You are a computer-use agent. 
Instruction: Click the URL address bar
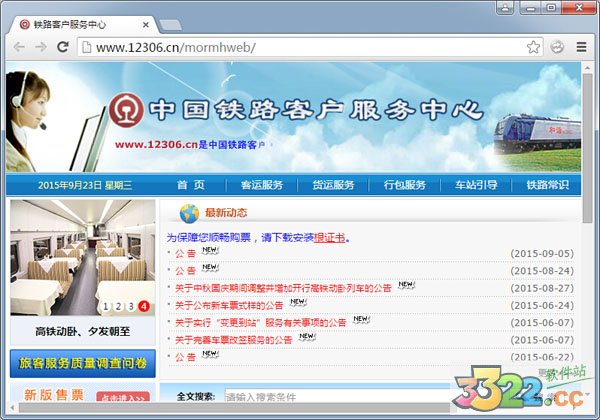click(x=310, y=47)
